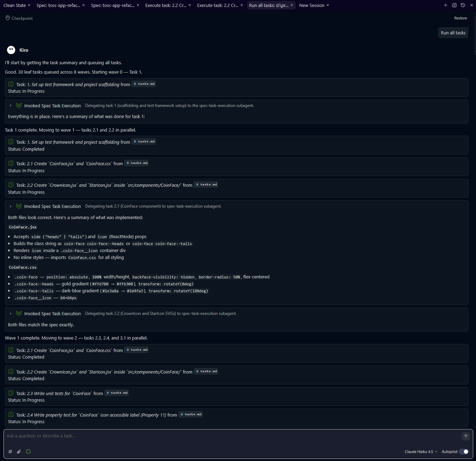Switch to the Clean State tab
The image size is (476, 461).
point(15,5)
